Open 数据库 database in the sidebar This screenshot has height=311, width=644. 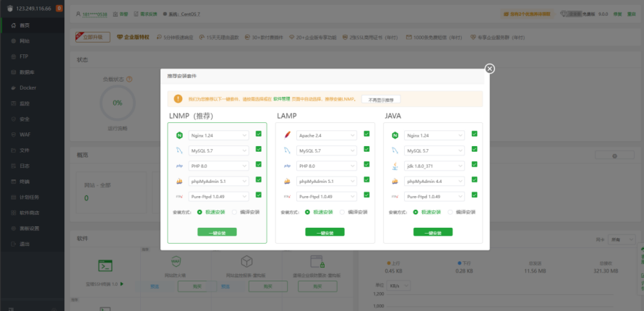coord(32,72)
